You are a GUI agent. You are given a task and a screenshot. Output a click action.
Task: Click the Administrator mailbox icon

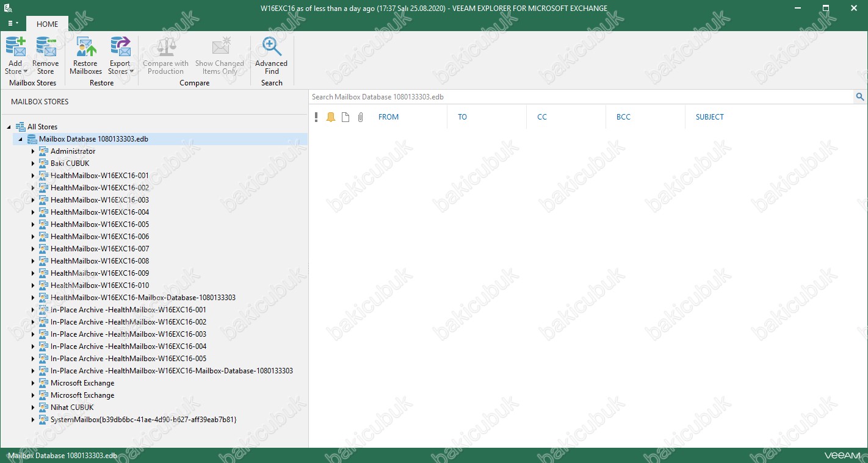pyautogui.click(x=43, y=151)
